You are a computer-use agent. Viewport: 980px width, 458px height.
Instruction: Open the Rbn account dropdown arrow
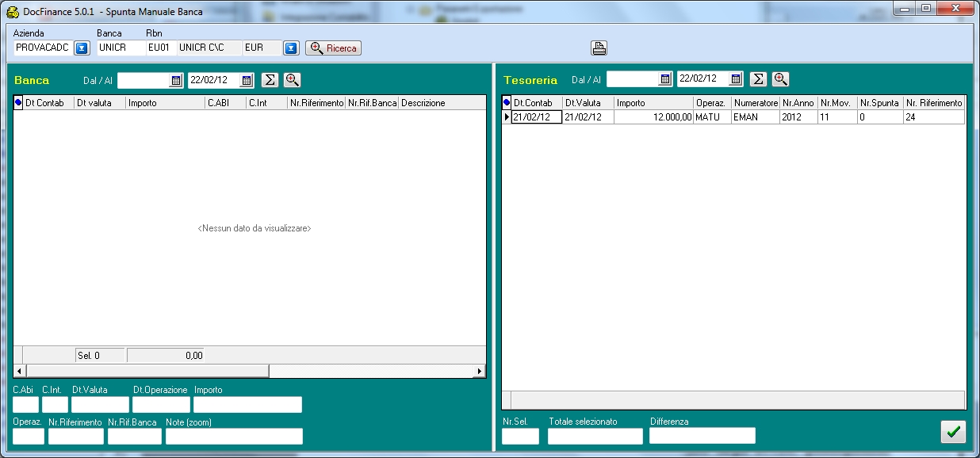point(291,48)
